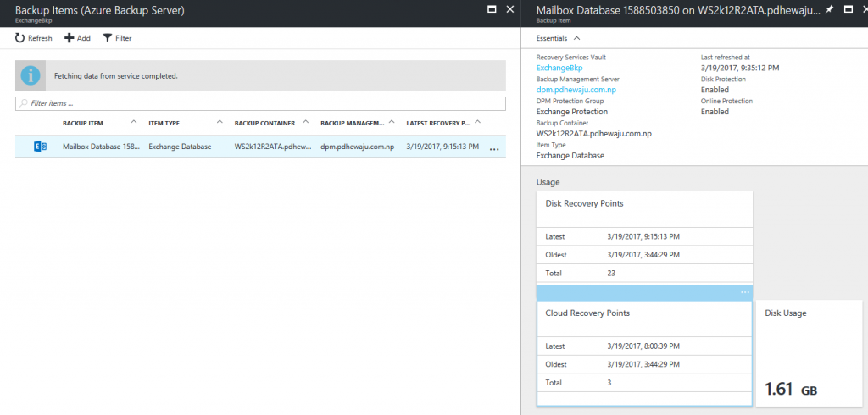Open the Filter funnel tool
The height and width of the screenshot is (415, 868).
[x=108, y=38]
